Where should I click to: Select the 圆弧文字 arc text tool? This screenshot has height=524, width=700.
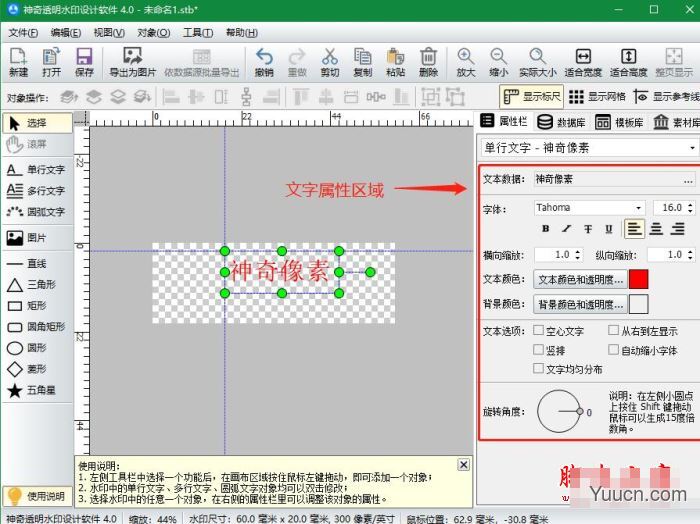[37, 212]
